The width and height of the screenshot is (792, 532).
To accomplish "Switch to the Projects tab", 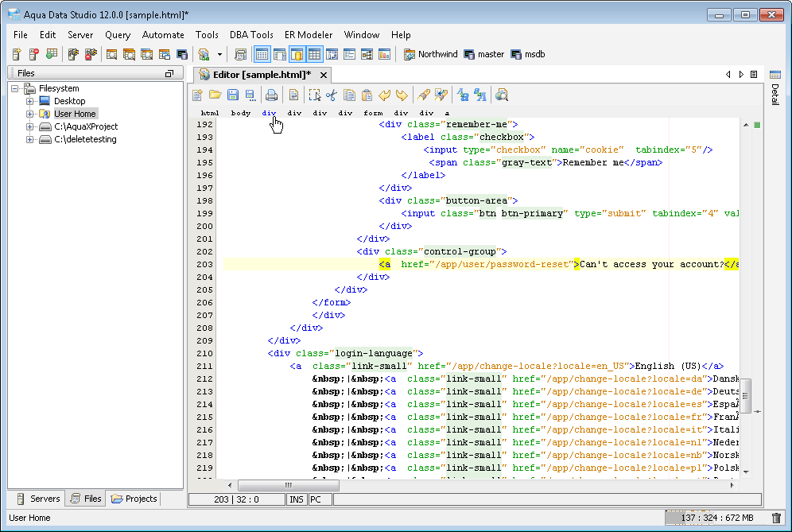I will point(134,499).
